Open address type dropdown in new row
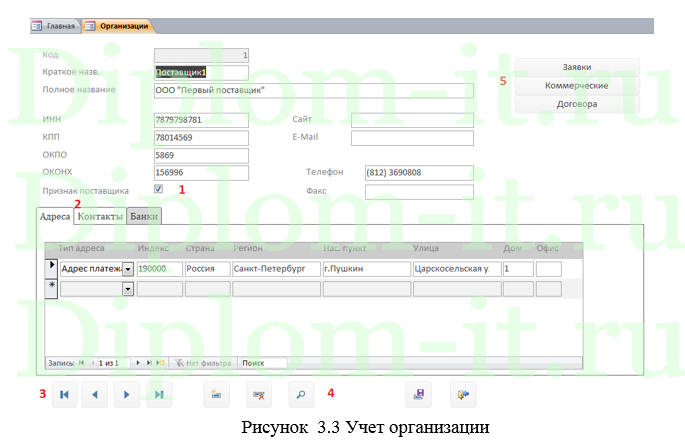Viewport: 685px width, 443px height. (x=128, y=289)
